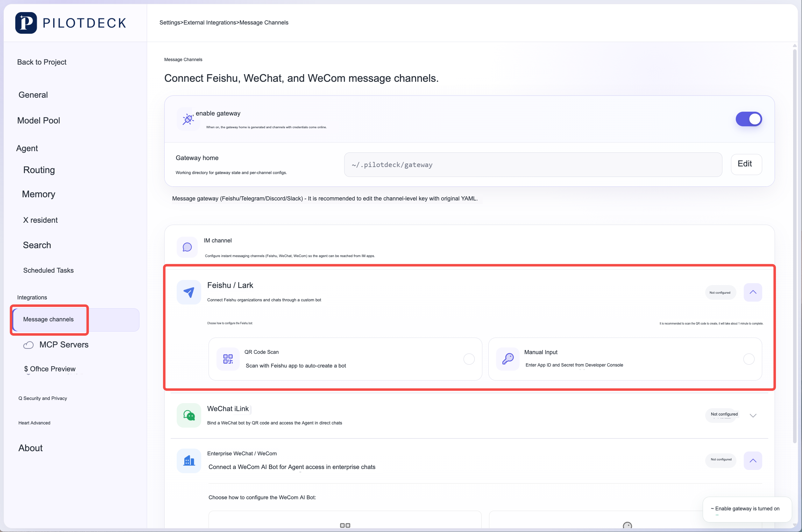802x532 pixels.
Task: Click the WeChat iLink green icon
Action: point(189,415)
